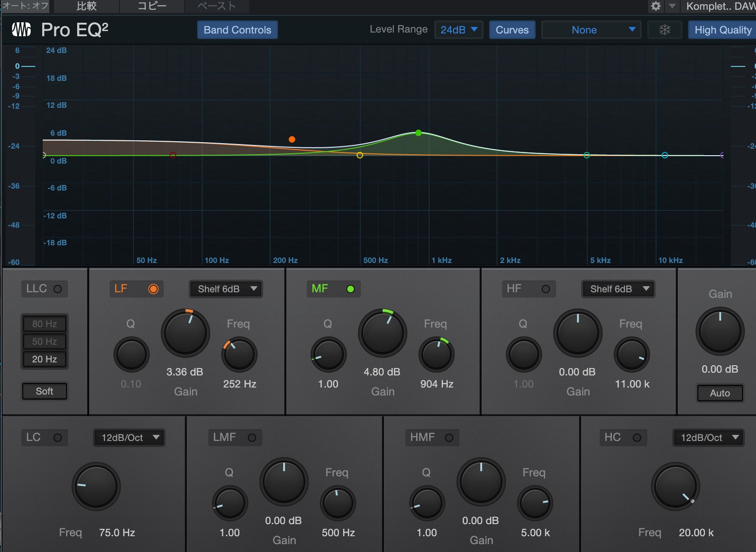The height and width of the screenshot is (552, 756).
Task: Click the red LC node on curve
Action: pos(173,155)
